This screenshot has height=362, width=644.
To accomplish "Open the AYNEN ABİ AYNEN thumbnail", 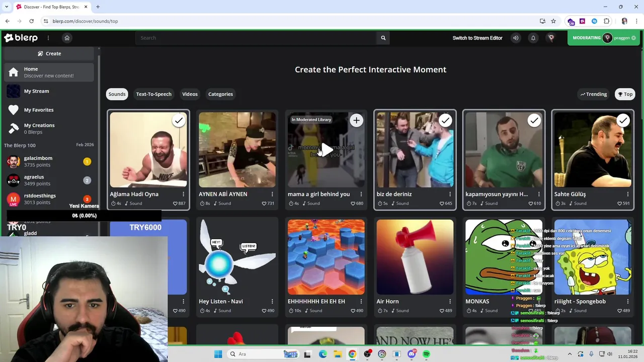I will click(237, 149).
